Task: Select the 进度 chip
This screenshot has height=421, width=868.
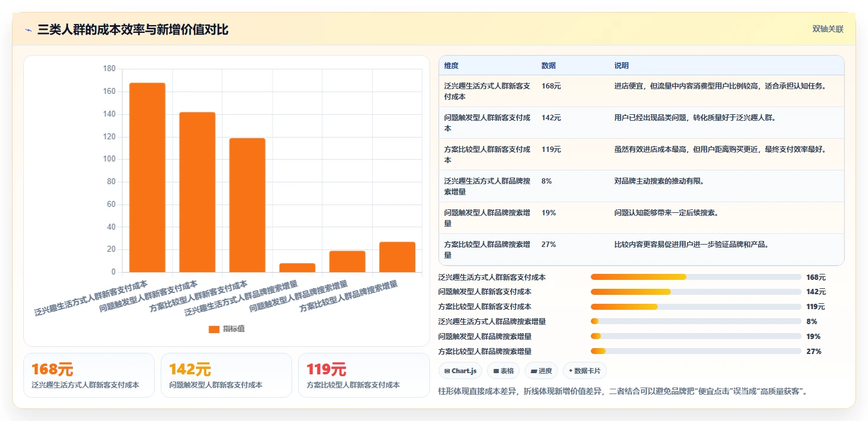Action: pyautogui.click(x=541, y=371)
